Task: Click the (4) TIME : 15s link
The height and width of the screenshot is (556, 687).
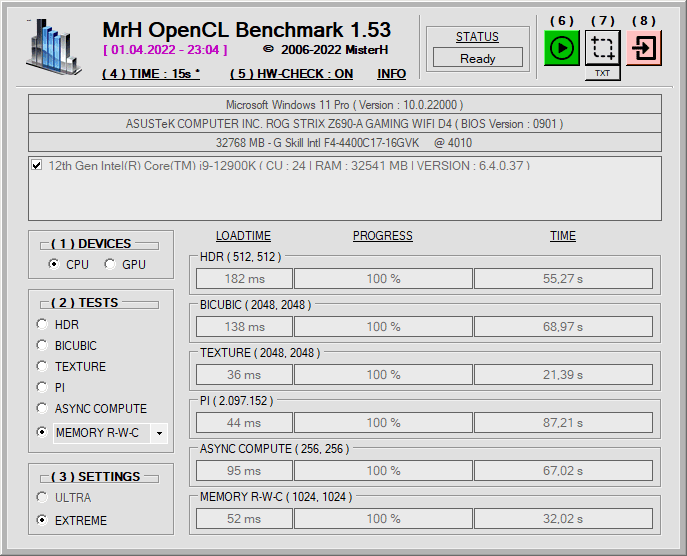Action: [x=151, y=74]
